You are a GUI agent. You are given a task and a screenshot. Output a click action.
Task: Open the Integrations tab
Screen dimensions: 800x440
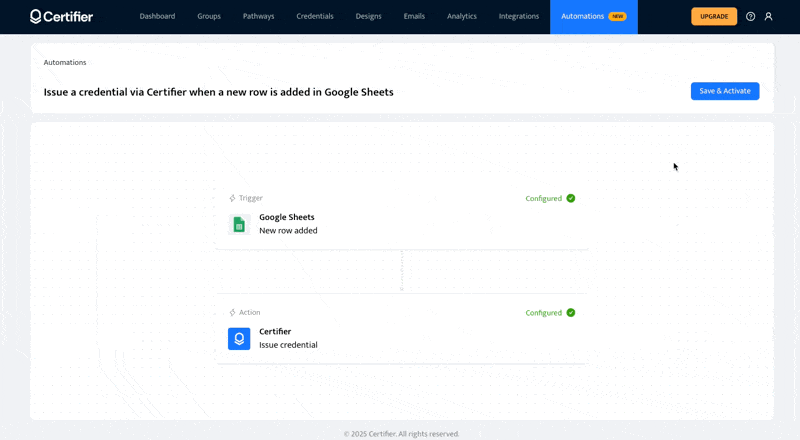click(519, 16)
